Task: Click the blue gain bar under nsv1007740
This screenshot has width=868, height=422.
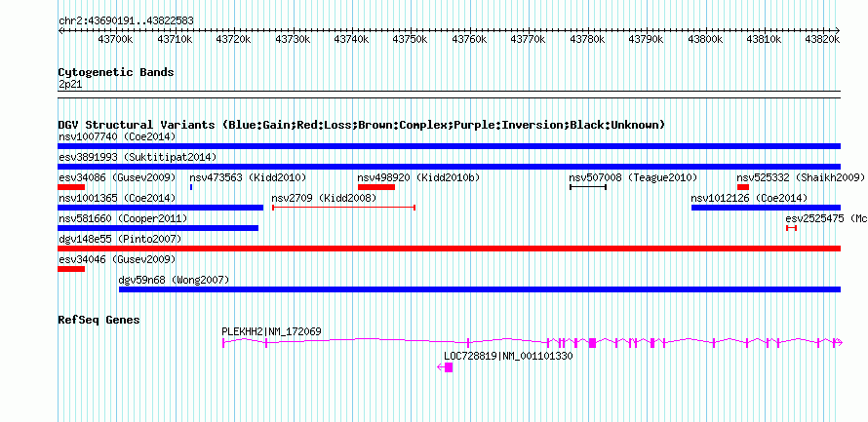Action: click(x=449, y=146)
